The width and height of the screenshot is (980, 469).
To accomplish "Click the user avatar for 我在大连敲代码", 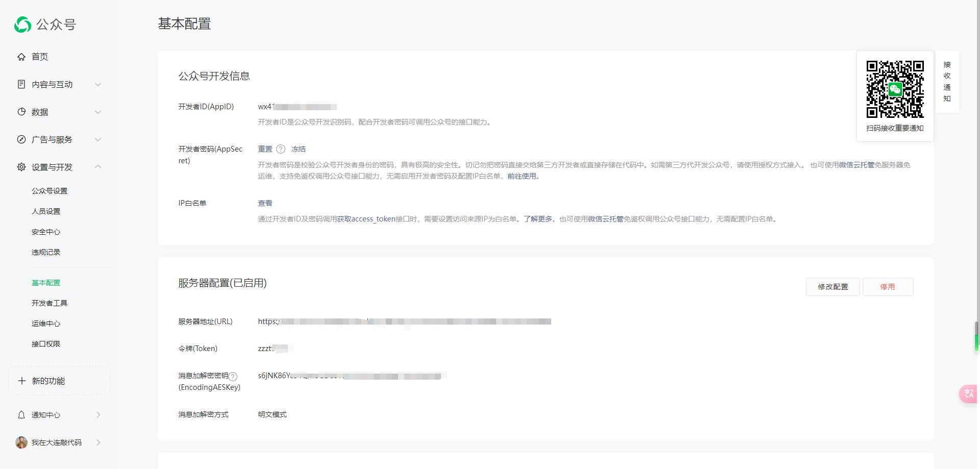I will pos(21,442).
